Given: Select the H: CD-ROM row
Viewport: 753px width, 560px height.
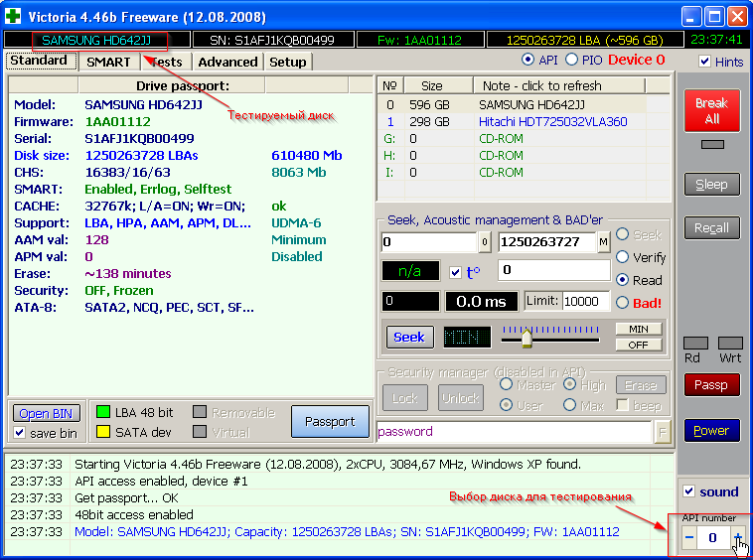Looking at the screenshot, I should click(524, 156).
